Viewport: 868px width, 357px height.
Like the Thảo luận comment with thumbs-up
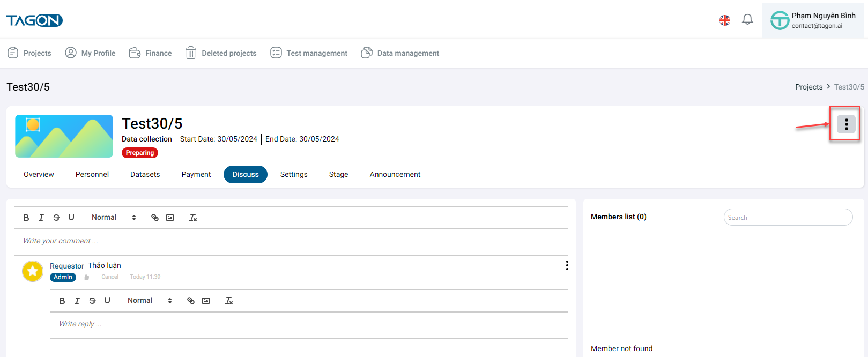point(86,277)
